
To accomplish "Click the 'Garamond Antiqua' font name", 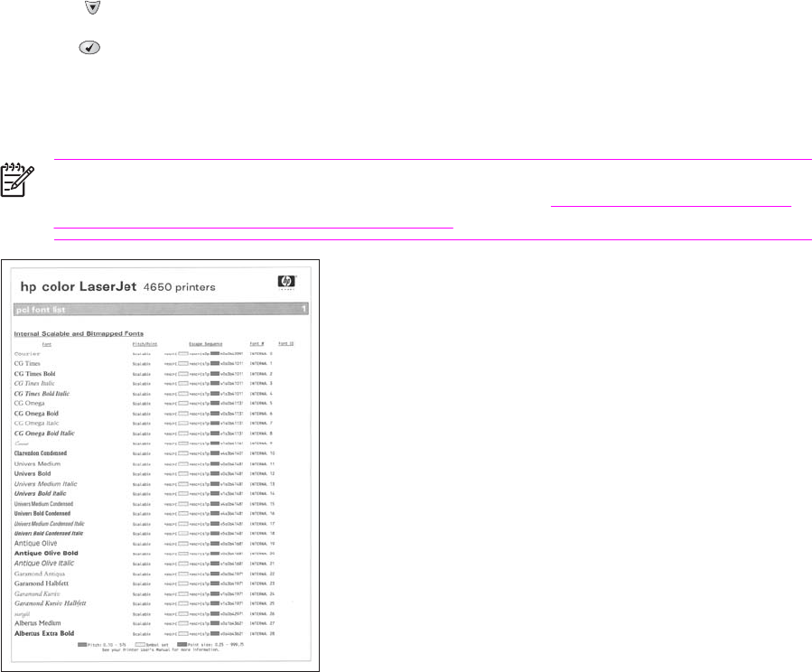I will [40, 574].
